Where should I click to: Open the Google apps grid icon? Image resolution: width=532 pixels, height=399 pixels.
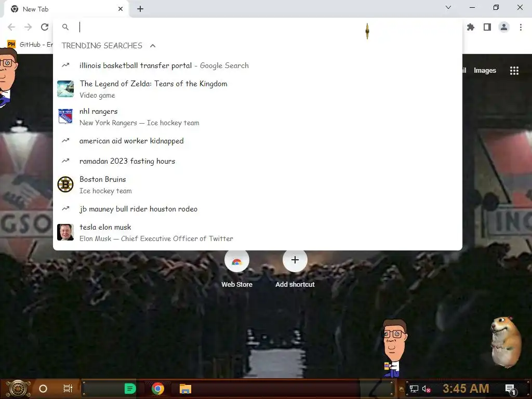514,71
